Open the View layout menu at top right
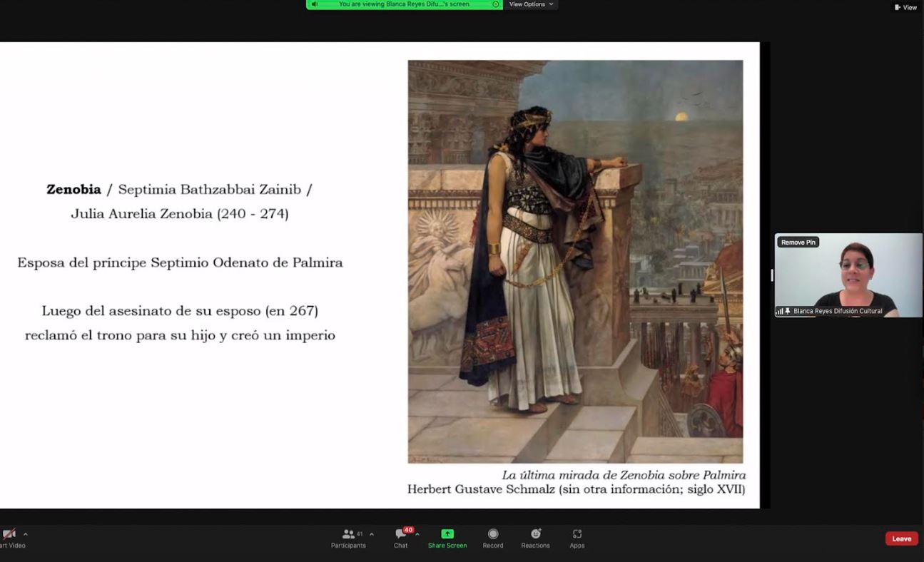924x562 pixels. 905,7
